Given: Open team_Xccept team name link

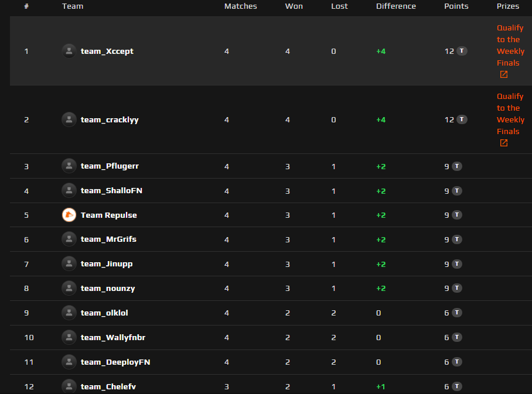Looking at the screenshot, I should point(107,51).
